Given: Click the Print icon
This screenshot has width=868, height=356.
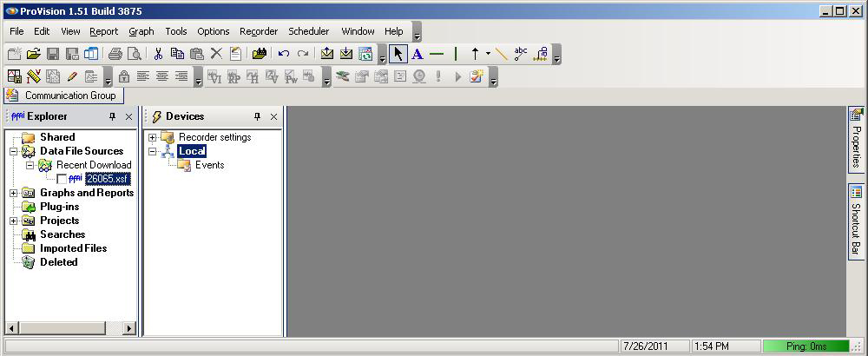Looking at the screenshot, I should tap(115, 54).
